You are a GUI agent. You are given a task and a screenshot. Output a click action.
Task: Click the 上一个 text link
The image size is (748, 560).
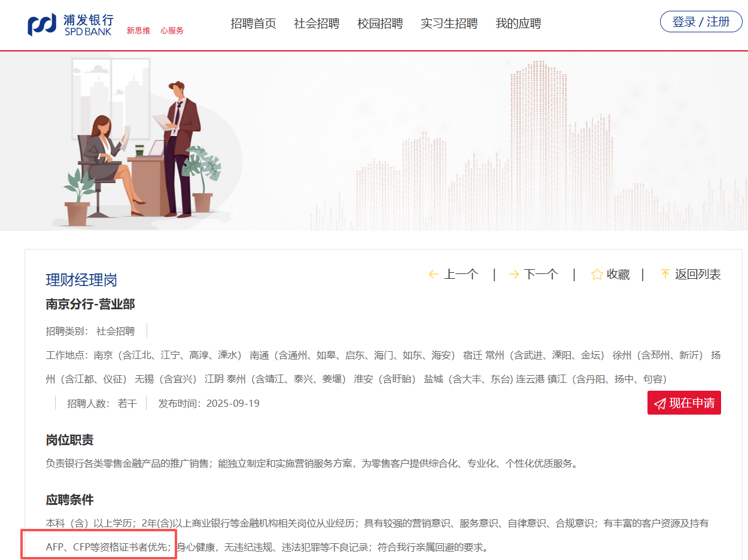pyautogui.click(x=461, y=274)
